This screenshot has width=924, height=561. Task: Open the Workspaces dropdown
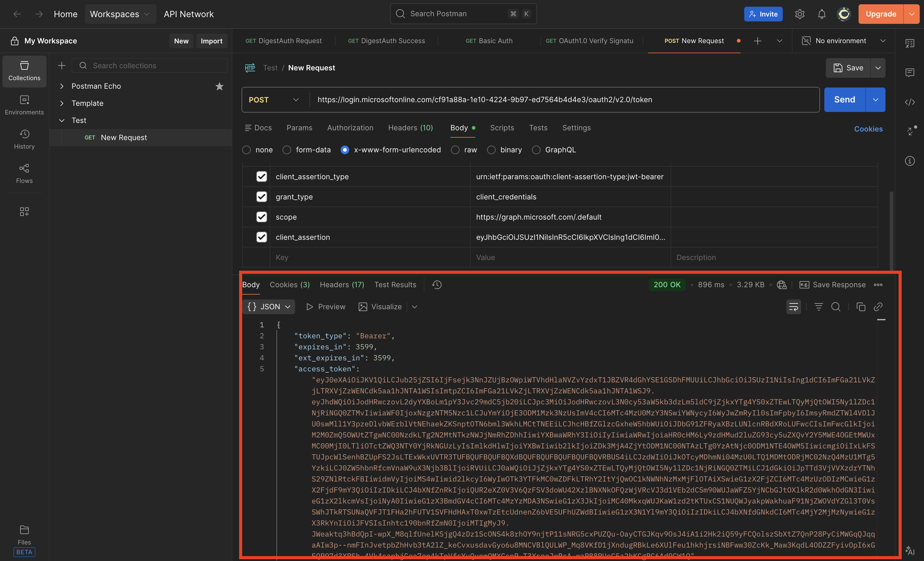coord(120,14)
